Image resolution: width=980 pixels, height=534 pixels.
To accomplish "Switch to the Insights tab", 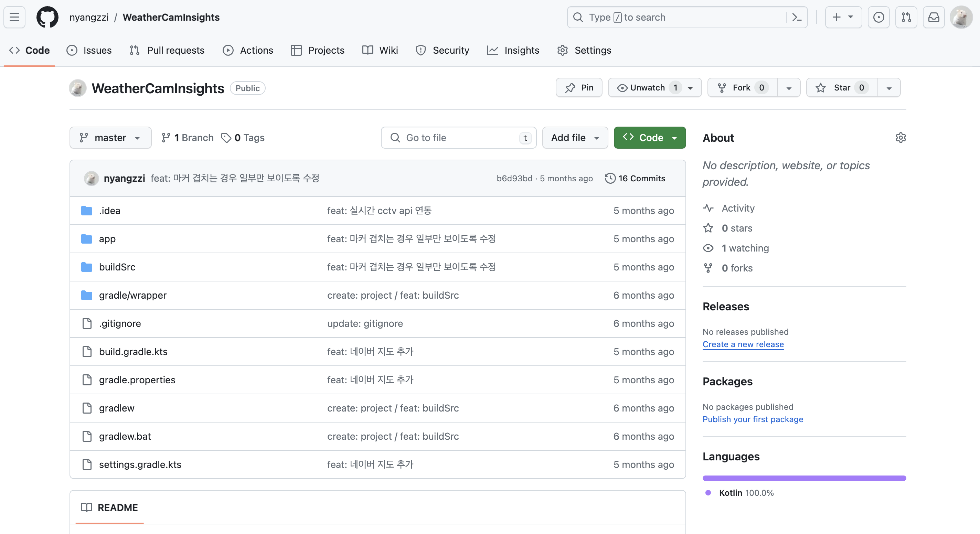I will click(x=513, y=50).
